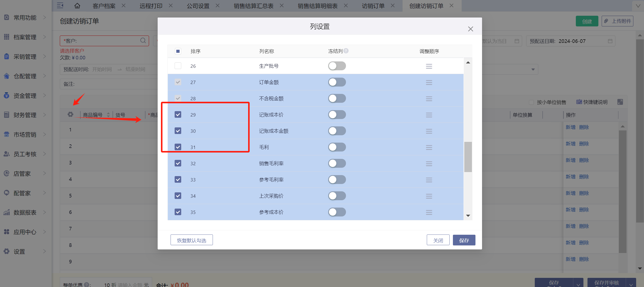Toggle freeze switch for 参考毛利率
Viewport: 644px width, 287px height.
pyautogui.click(x=337, y=180)
